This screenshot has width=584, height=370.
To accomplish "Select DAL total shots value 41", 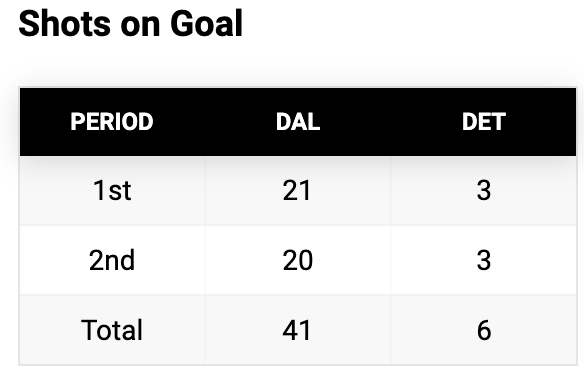I will click(297, 330).
